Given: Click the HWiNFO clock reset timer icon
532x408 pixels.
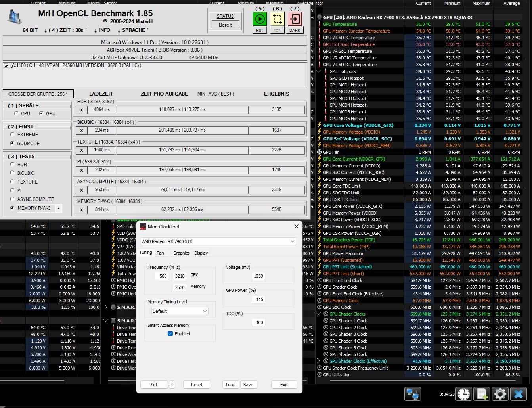Looking at the screenshot, I should click(464, 394).
